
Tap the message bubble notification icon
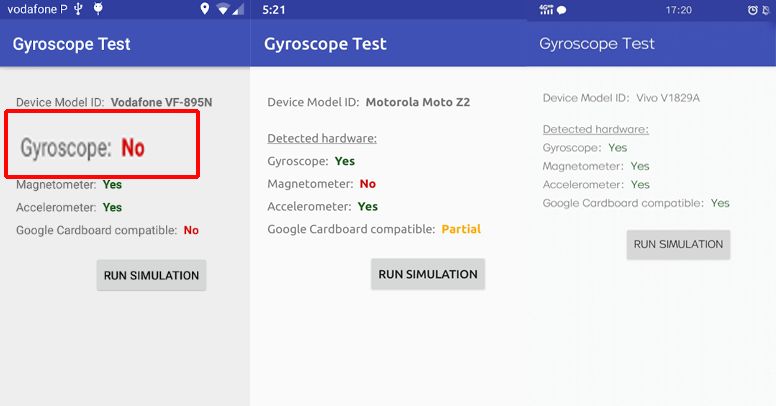coord(561,10)
